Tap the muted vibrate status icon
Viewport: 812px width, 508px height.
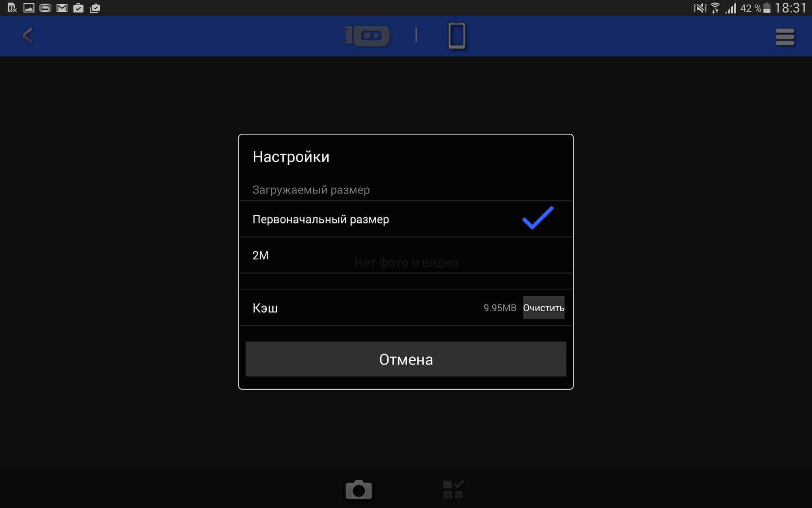point(700,8)
